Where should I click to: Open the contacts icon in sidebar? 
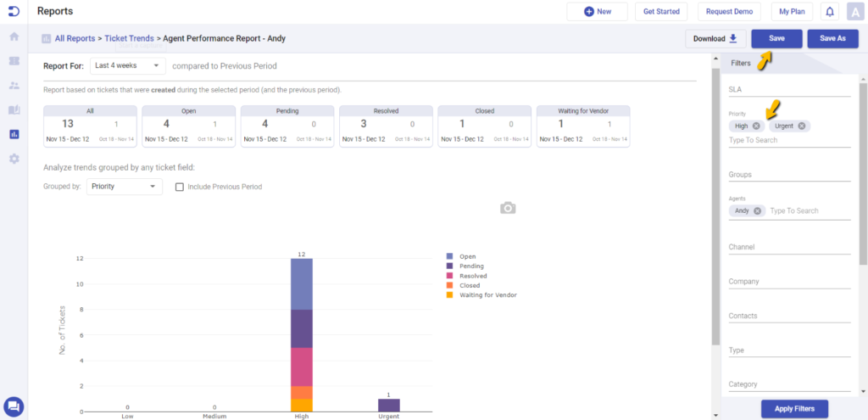[14, 86]
